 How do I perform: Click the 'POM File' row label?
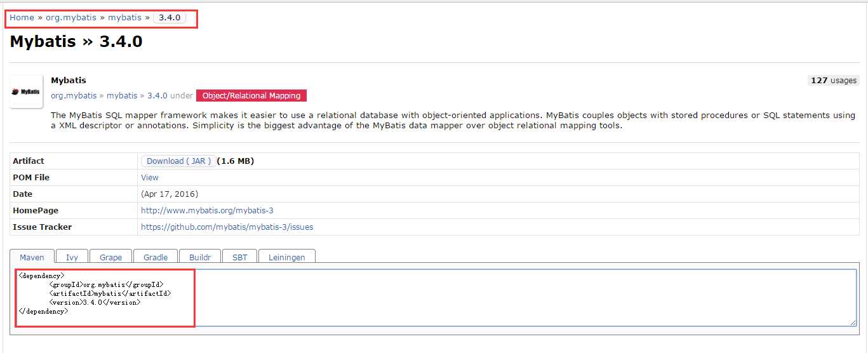click(x=31, y=178)
